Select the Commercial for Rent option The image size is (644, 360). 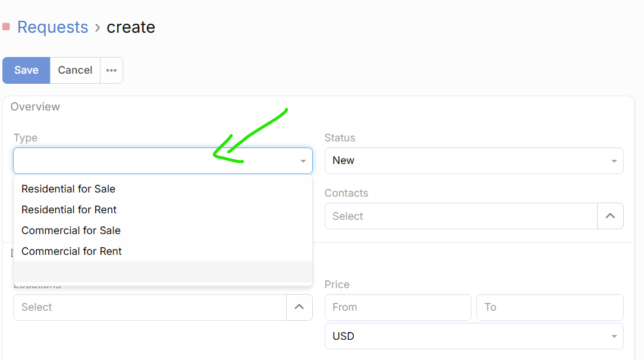(71, 251)
